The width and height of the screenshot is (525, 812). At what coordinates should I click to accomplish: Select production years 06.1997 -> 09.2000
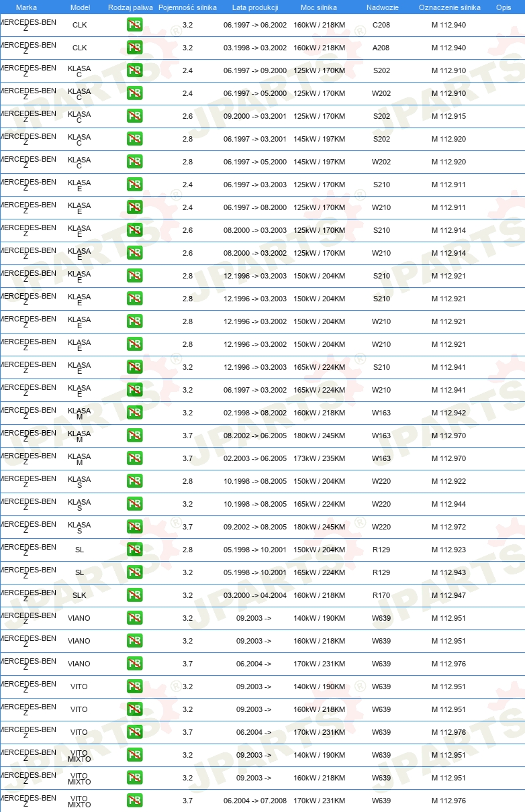tap(255, 71)
